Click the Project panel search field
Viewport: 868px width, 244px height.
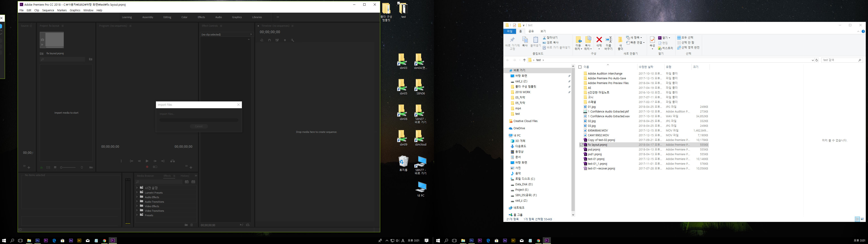62,59
